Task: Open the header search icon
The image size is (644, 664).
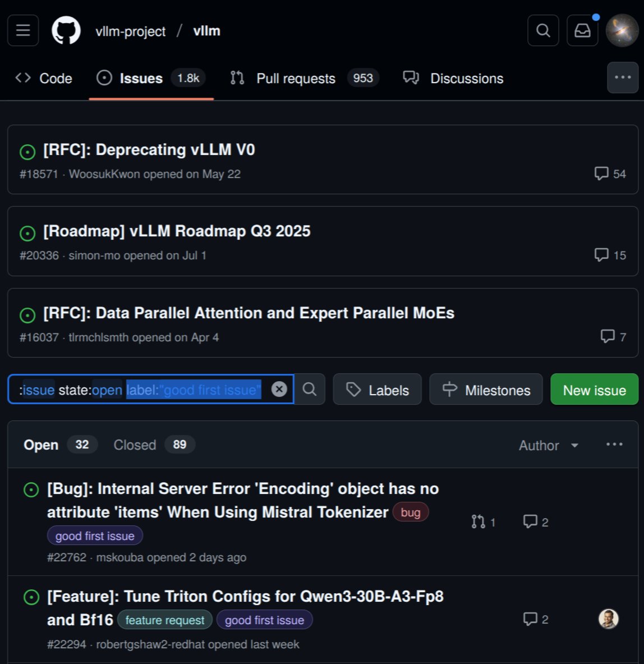Action: pos(543,30)
